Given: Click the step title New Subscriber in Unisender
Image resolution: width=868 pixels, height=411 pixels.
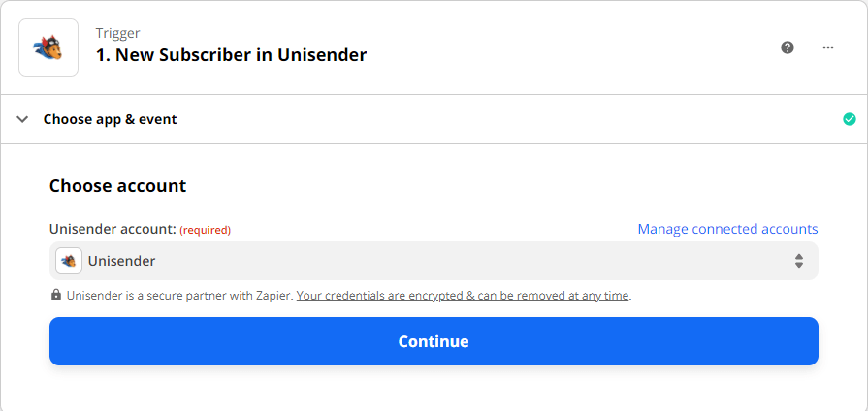Looking at the screenshot, I should tap(231, 55).
